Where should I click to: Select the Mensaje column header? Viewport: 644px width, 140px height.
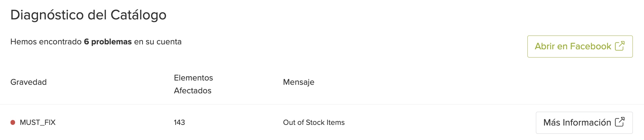click(299, 82)
